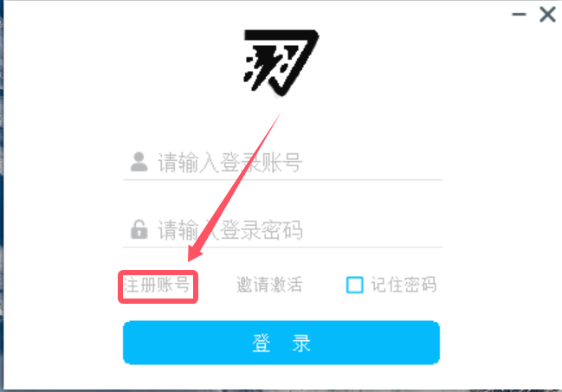Screen dimensions: 562x392
Task: Click the blue 登录 login button
Action: [281, 343]
